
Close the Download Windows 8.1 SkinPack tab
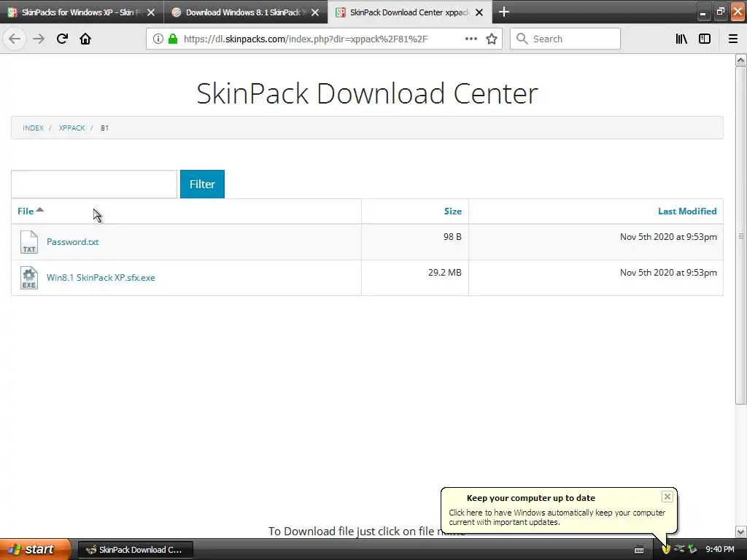click(315, 12)
